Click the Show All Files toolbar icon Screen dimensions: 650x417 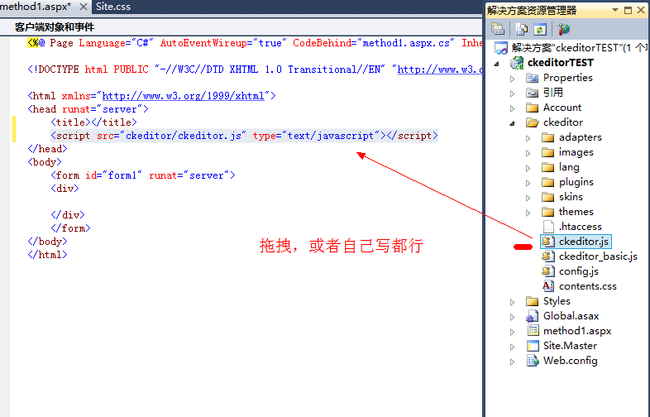click(521, 29)
